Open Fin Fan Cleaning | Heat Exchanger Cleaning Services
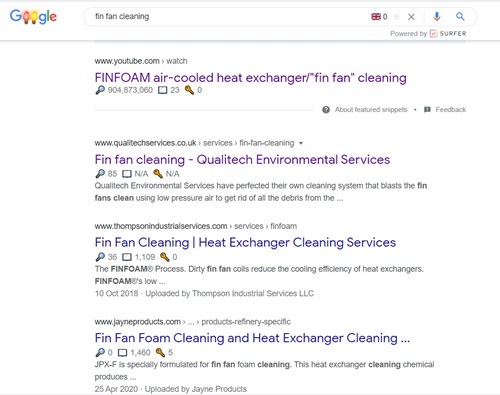The image size is (500, 395). [x=245, y=242]
